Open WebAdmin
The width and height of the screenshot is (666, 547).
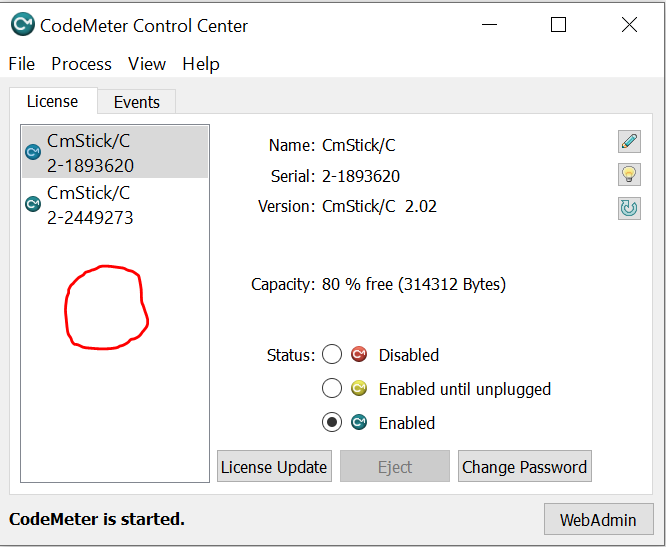(598, 519)
